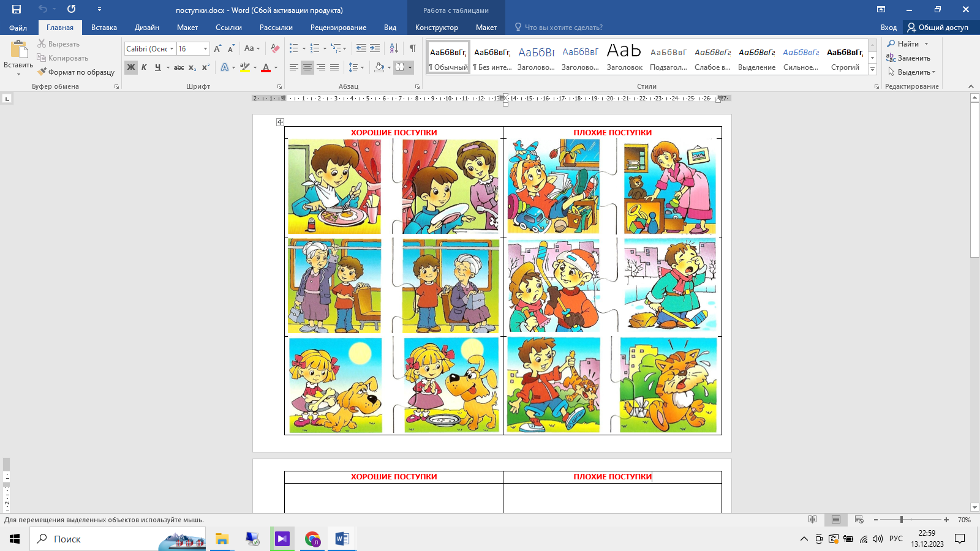980x551 pixels.
Task: Toggle paragraph marks (¶) display
Action: coord(413,48)
